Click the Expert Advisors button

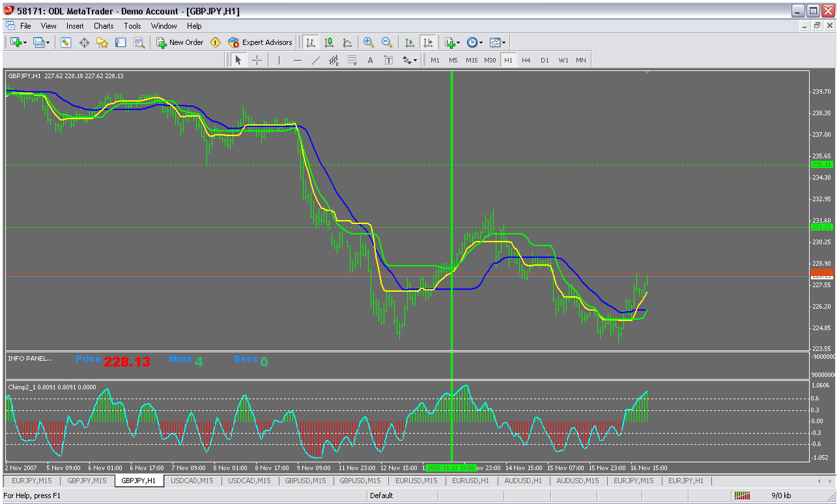(x=260, y=42)
